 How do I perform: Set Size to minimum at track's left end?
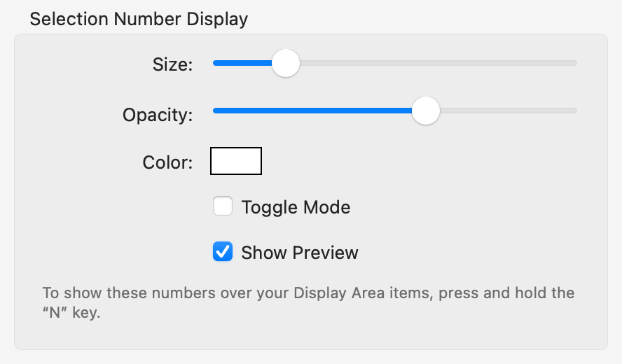[x=214, y=63]
